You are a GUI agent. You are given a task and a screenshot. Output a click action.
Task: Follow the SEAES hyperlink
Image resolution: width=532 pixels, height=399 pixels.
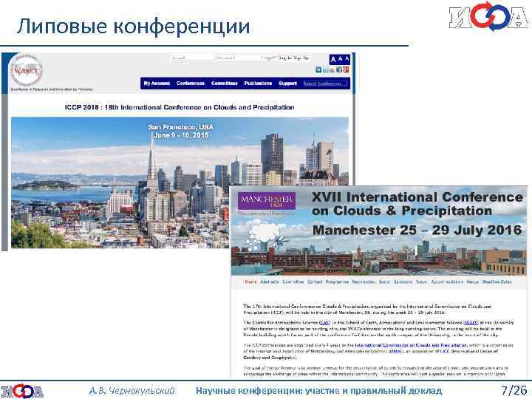point(471,323)
